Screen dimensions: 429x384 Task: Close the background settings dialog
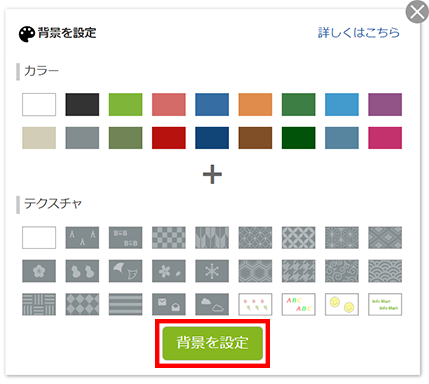tap(417, 12)
